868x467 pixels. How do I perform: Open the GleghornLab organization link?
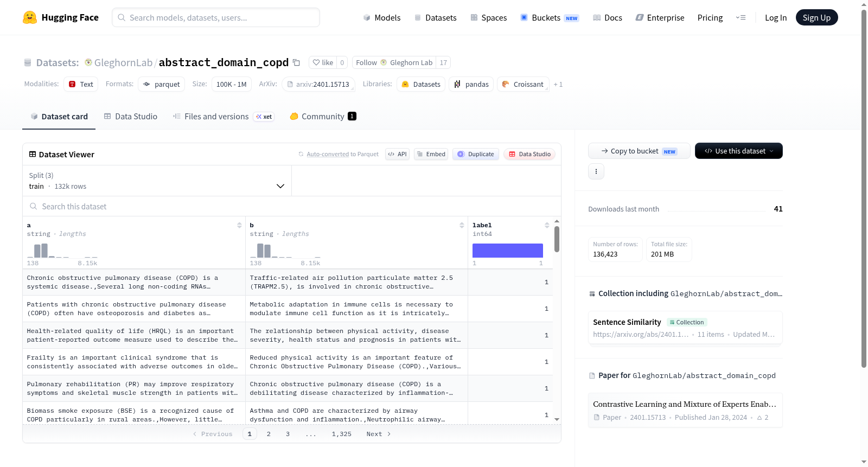pyautogui.click(x=123, y=62)
